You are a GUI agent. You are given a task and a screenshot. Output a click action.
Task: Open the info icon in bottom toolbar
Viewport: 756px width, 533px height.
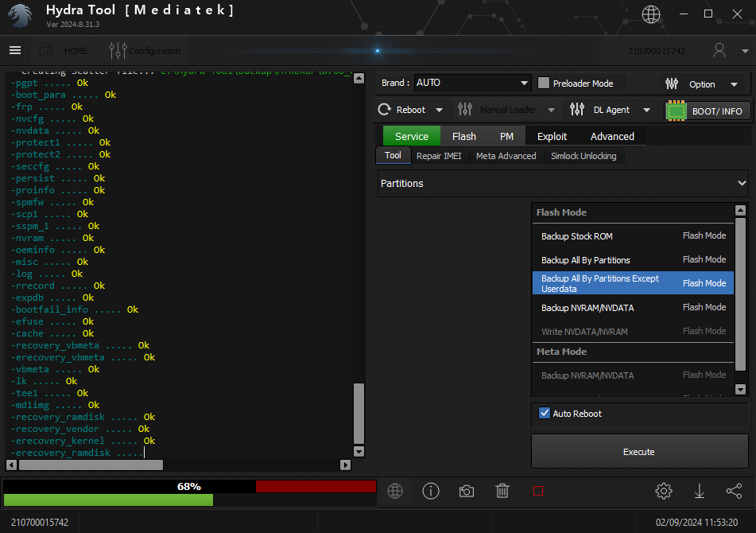[x=431, y=491]
